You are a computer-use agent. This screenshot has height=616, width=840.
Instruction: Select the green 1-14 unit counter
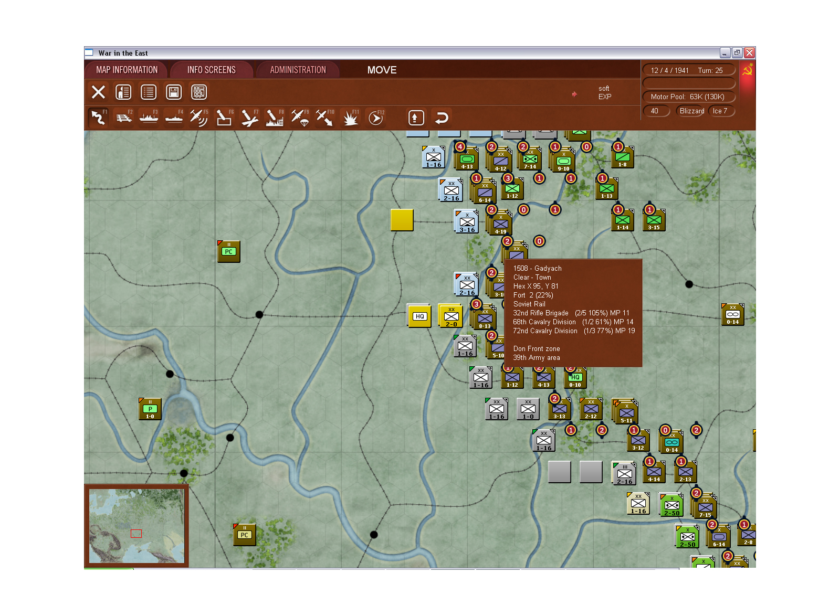click(x=623, y=220)
